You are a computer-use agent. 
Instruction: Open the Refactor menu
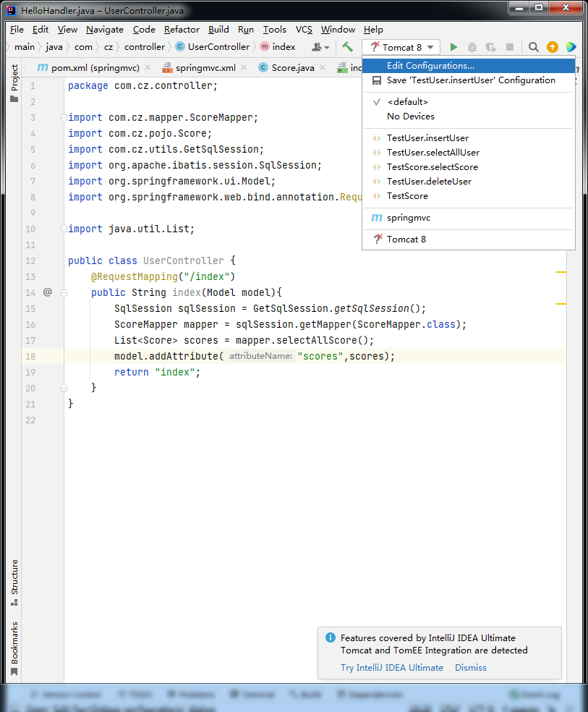point(181,30)
